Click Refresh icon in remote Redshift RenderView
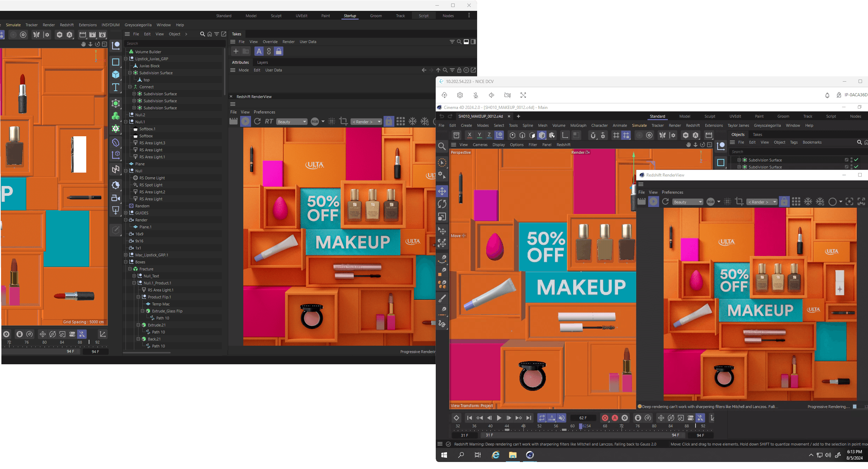868x469 pixels. pos(665,202)
